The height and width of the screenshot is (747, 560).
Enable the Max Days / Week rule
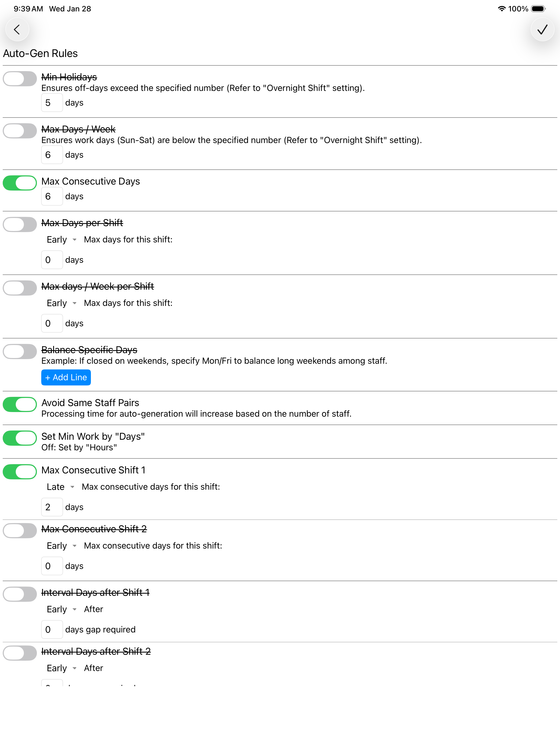point(20,131)
